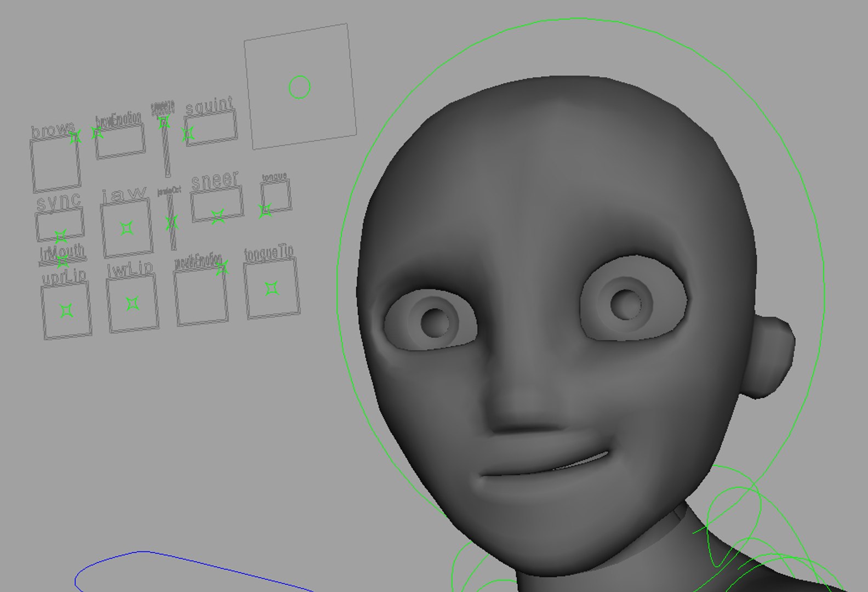Click the character's ear
Screen dimensions: 868x592
pos(767,357)
